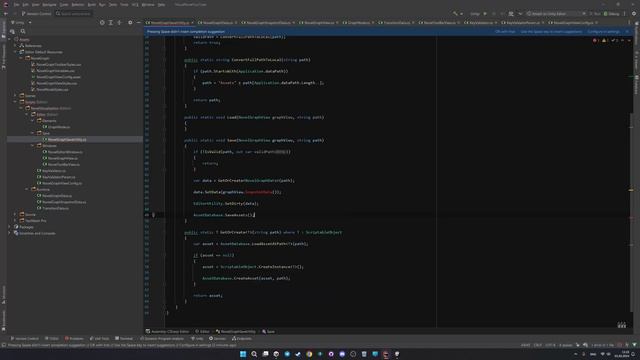Click NovelGraphSaveUtility breadcrumb
The width and height of the screenshot is (640, 360).
point(236,331)
